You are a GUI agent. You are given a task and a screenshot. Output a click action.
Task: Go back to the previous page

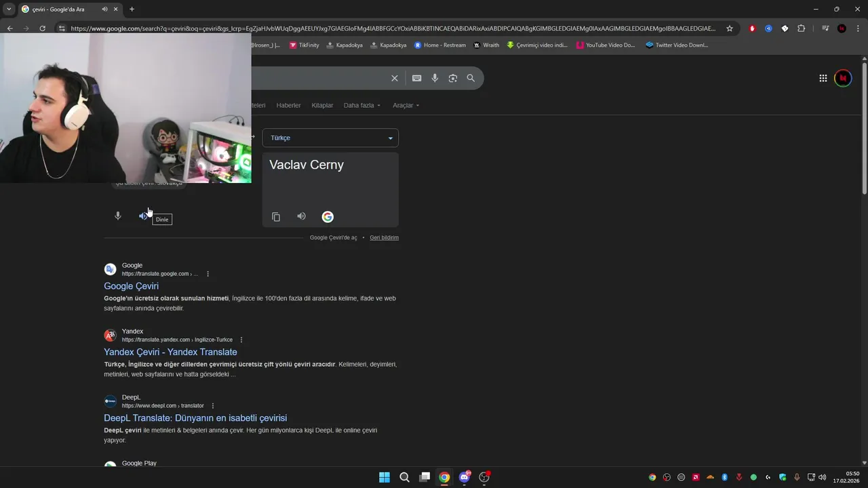coord(9,28)
